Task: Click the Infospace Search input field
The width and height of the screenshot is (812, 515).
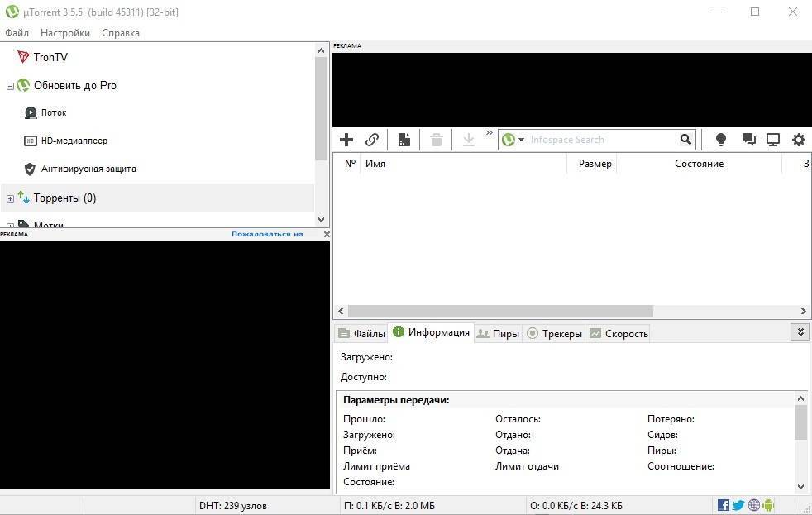Action: [x=602, y=140]
